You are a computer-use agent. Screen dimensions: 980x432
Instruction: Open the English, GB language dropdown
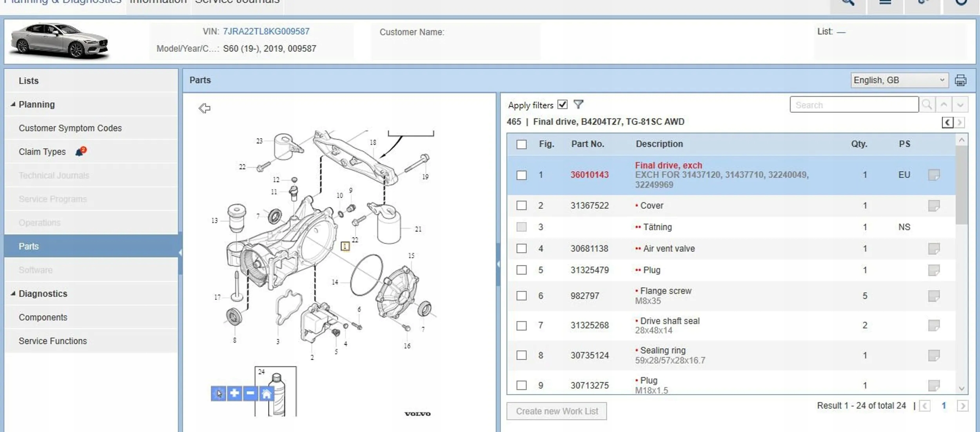point(899,80)
